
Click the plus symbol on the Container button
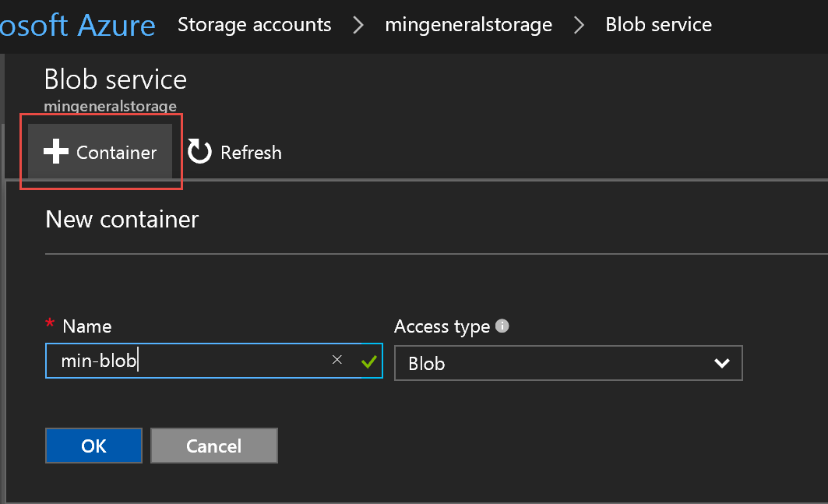pyautogui.click(x=56, y=152)
